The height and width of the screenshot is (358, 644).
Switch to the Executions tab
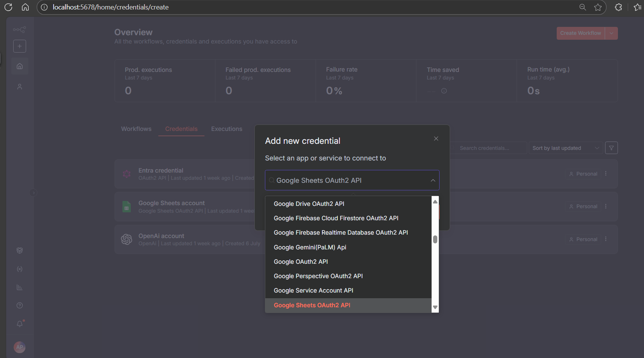[227, 129]
